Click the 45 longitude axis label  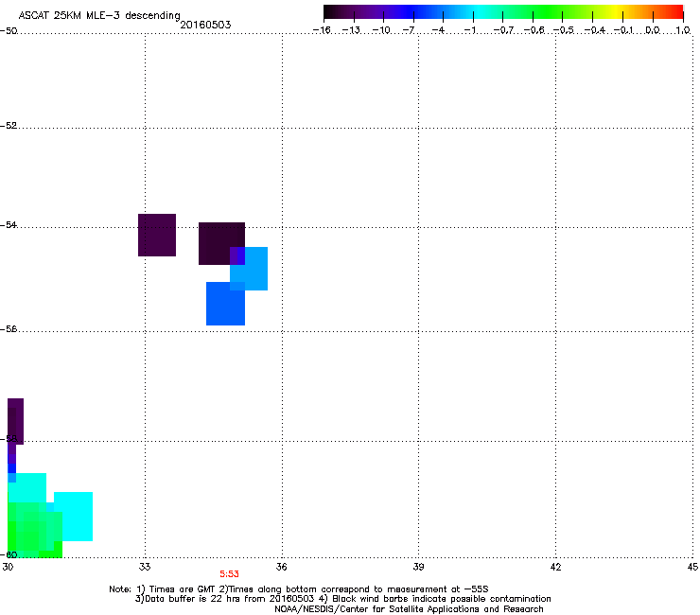(x=692, y=567)
